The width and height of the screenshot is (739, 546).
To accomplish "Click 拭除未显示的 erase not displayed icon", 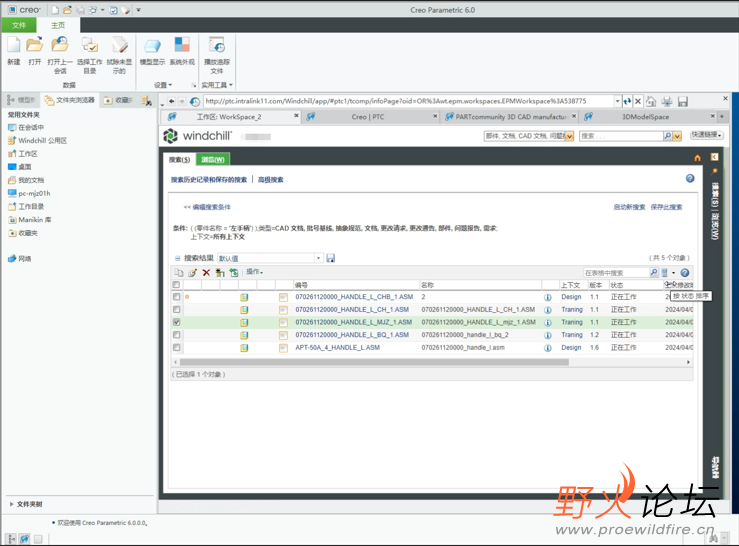I will 119,45.
